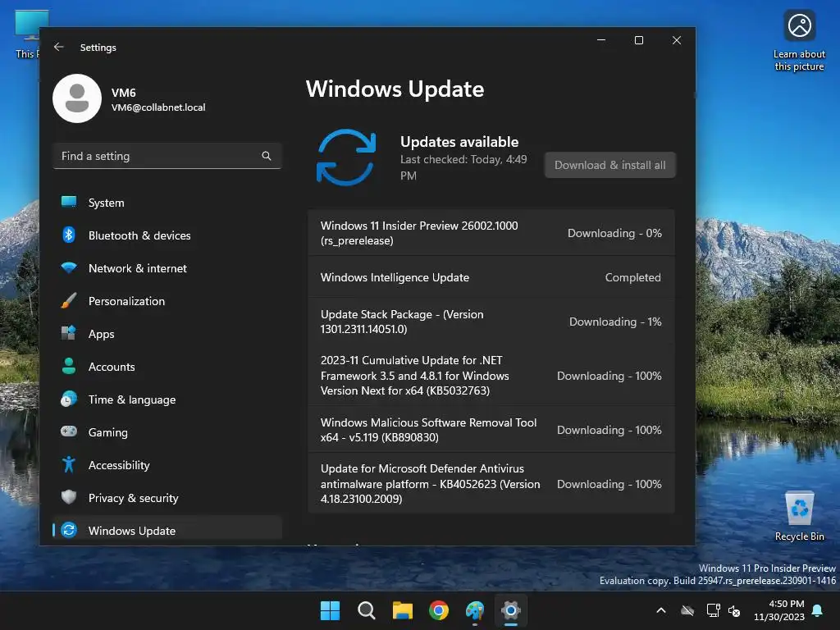Open File Explorer from the taskbar
This screenshot has width=840, height=630.
point(402,610)
